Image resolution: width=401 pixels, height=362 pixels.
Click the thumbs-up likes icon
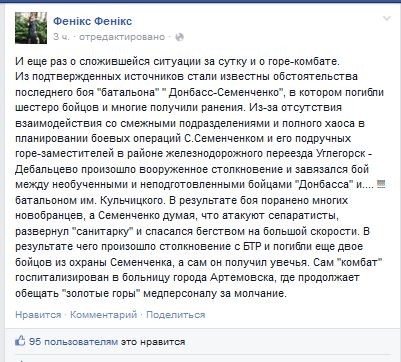(20, 341)
